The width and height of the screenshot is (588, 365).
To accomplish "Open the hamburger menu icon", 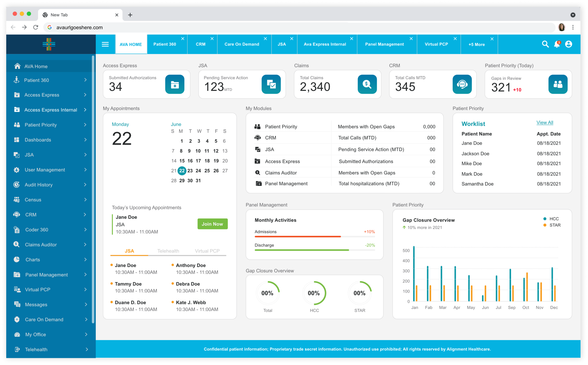I will (x=105, y=44).
